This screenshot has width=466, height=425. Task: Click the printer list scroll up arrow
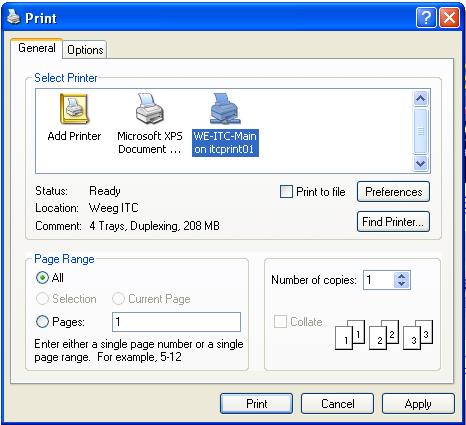point(420,98)
